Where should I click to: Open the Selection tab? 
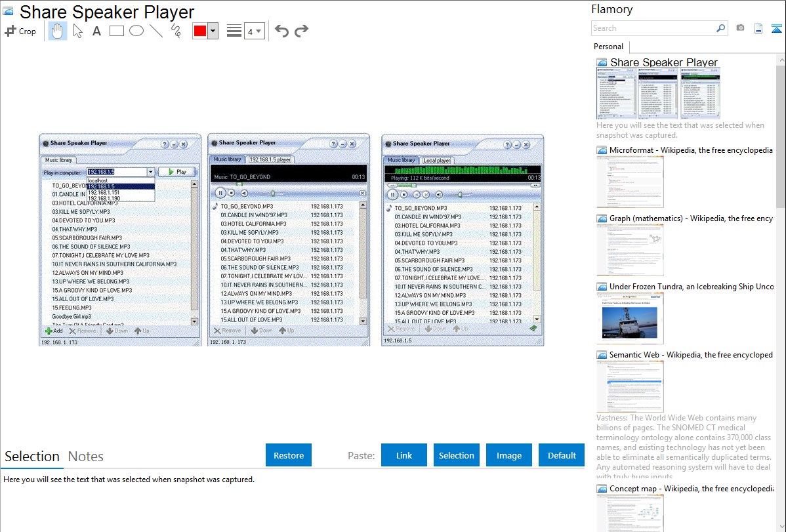(x=32, y=457)
